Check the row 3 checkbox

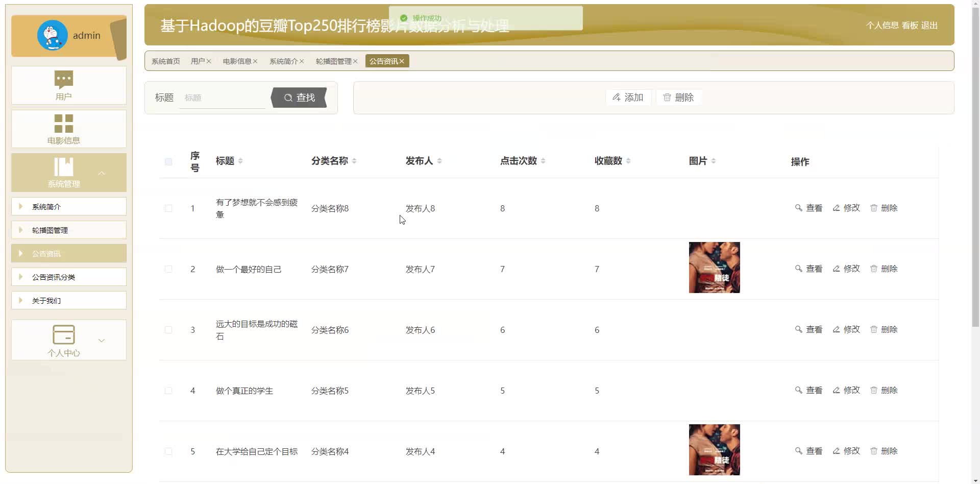pos(168,330)
